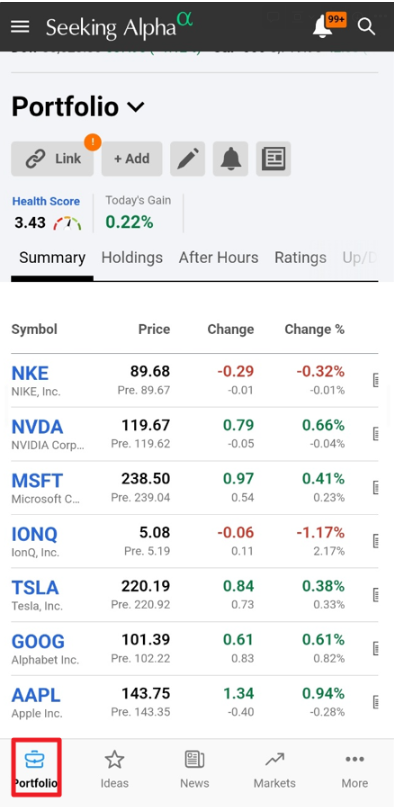Open the portfolio news feed icon

pos(274,159)
